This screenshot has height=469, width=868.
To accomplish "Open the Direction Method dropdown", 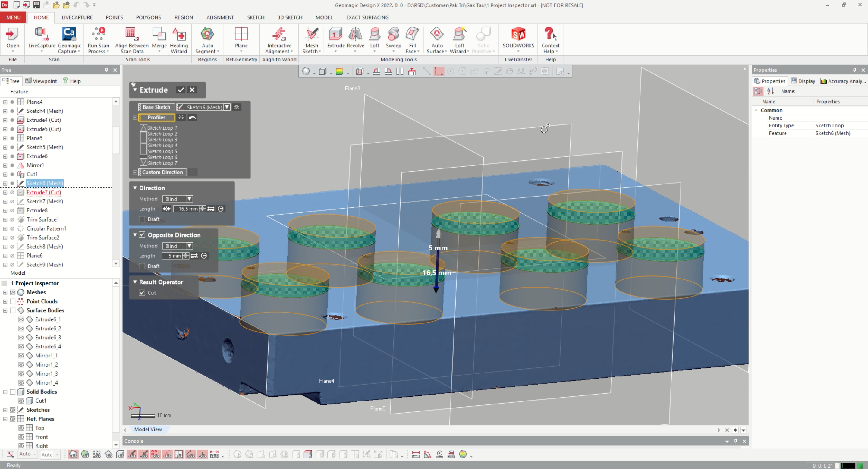I will (x=189, y=199).
